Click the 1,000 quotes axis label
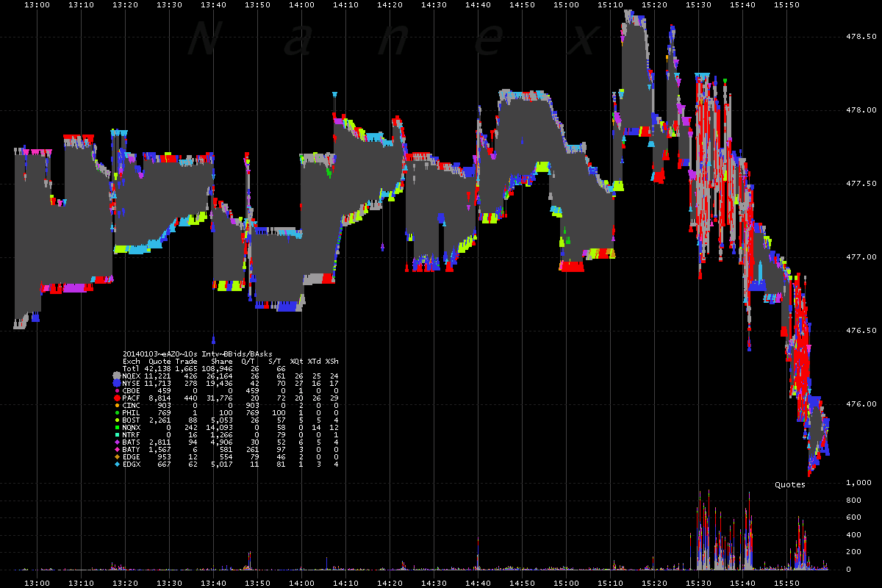Image resolution: width=882 pixels, height=588 pixels. pyautogui.click(x=858, y=482)
